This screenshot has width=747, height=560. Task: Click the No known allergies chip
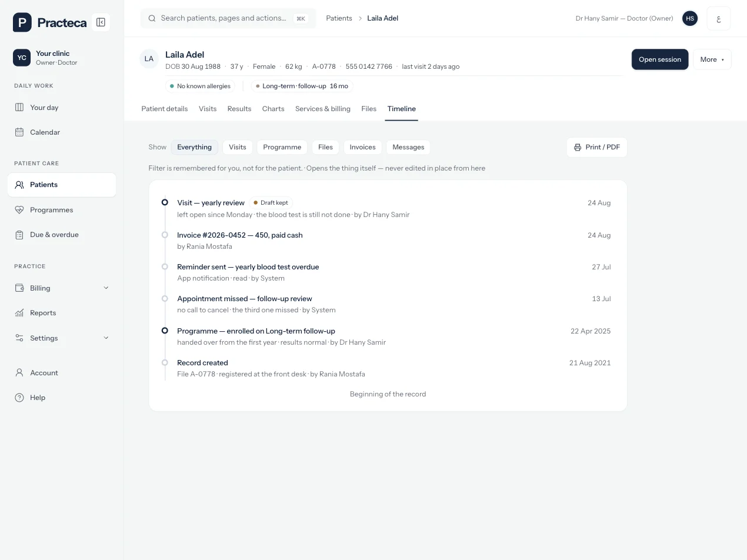(200, 86)
